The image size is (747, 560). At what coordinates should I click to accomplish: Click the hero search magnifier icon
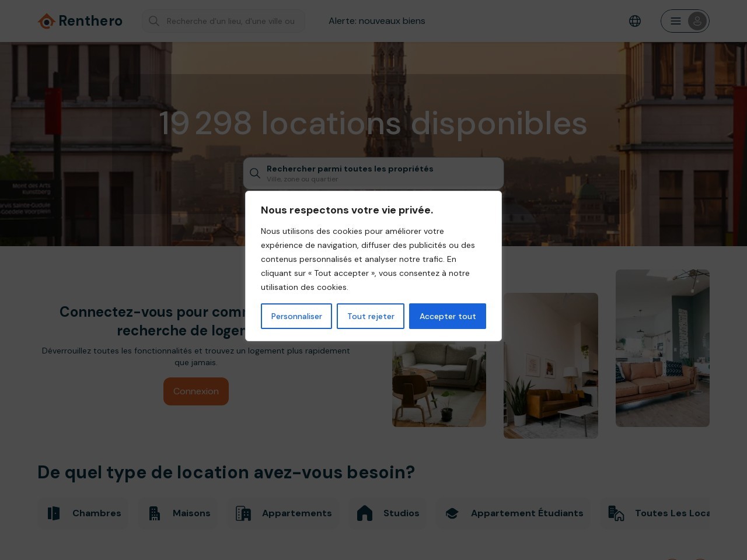(255, 173)
